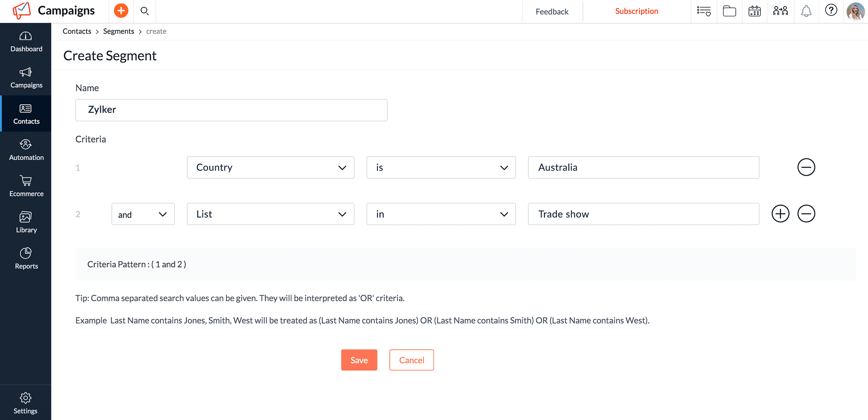
Task: Click Segments breadcrumb navigation link
Action: pos(118,30)
